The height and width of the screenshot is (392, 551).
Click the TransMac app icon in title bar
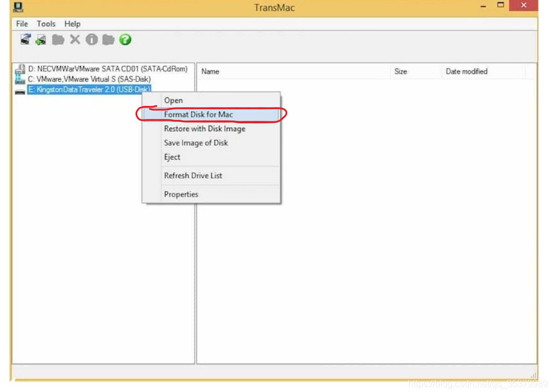coord(18,7)
